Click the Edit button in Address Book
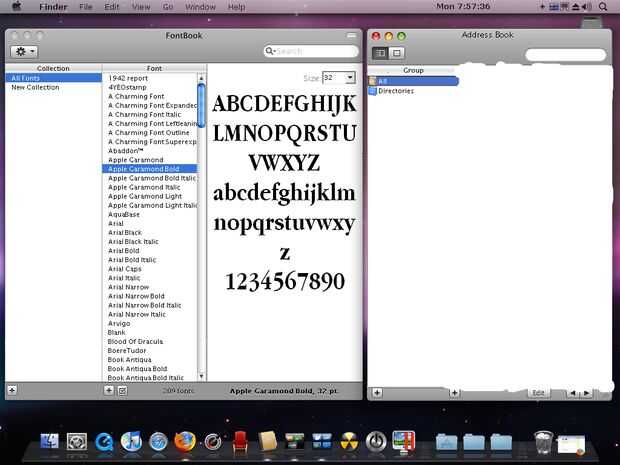620x465 pixels. click(x=538, y=393)
